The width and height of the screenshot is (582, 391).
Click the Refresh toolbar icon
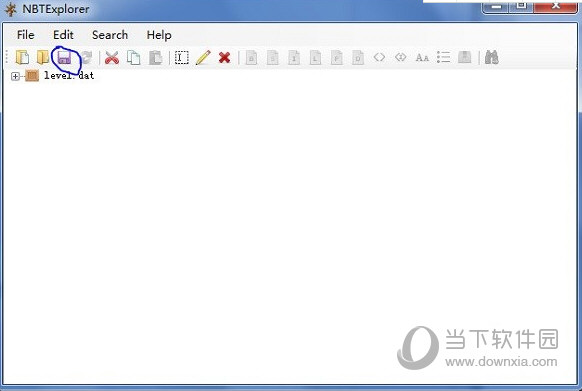tap(86, 58)
